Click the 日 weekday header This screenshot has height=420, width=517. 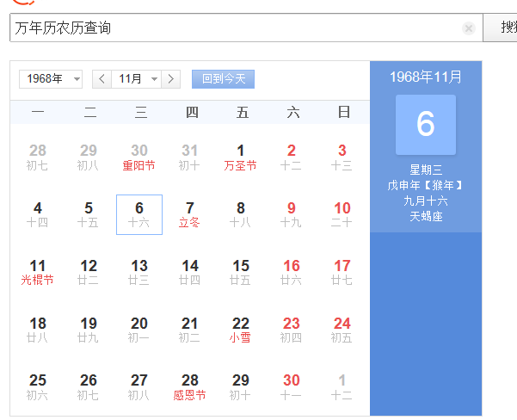click(343, 113)
